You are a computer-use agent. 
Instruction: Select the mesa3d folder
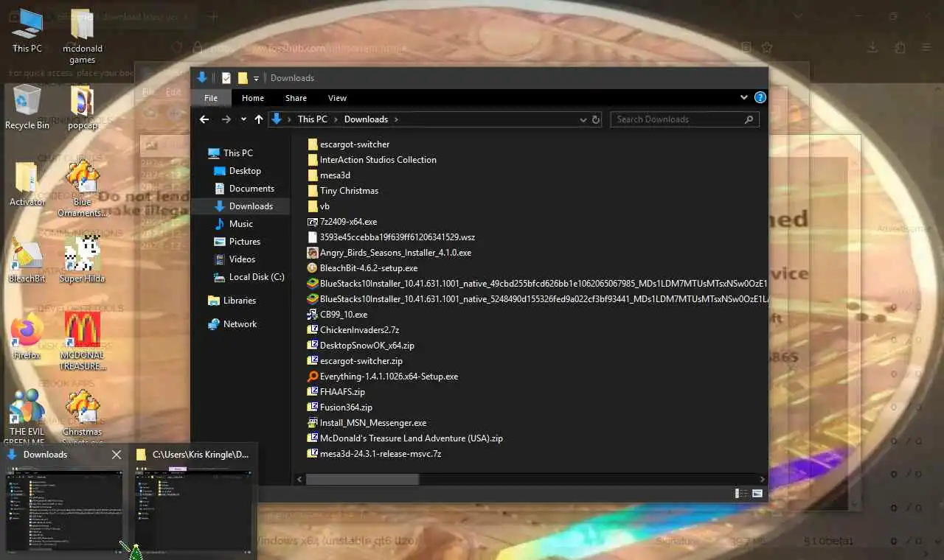329,175
